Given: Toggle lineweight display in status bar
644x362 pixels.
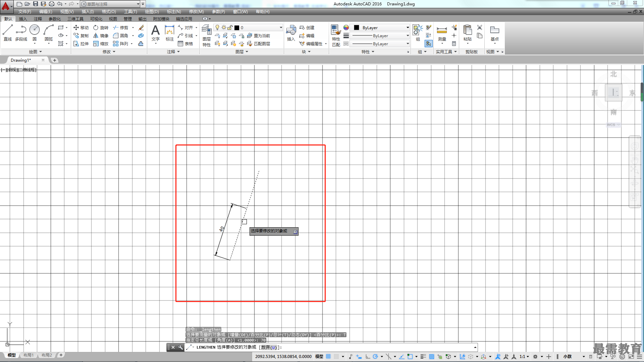Looking at the screenshot, I should point(423,356).
